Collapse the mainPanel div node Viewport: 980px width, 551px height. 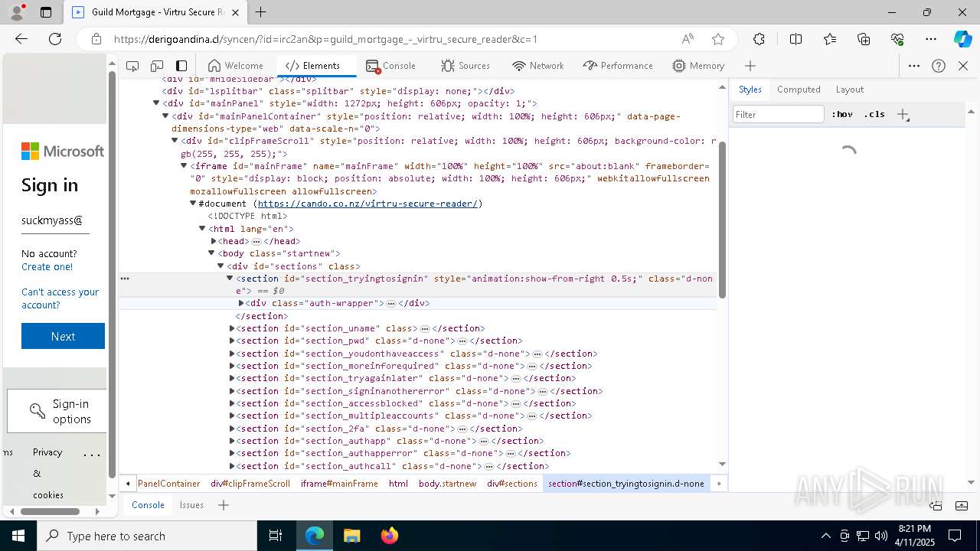click(156, 103)
